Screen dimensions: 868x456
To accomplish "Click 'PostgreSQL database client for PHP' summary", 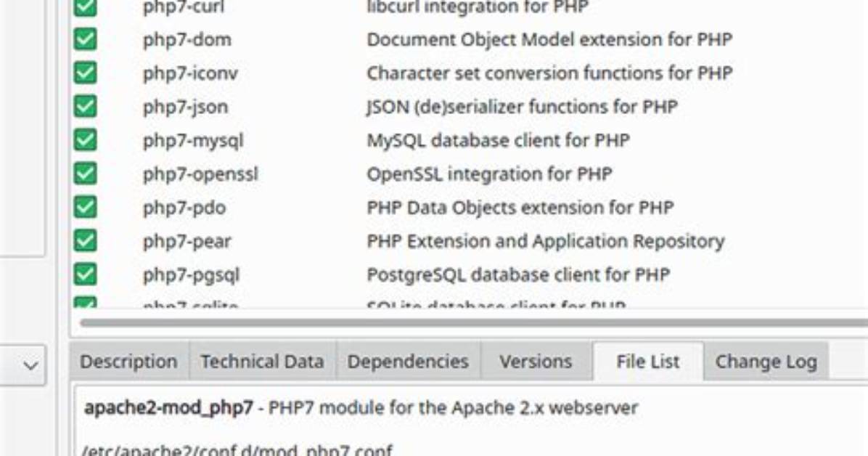I will point(518,274).
